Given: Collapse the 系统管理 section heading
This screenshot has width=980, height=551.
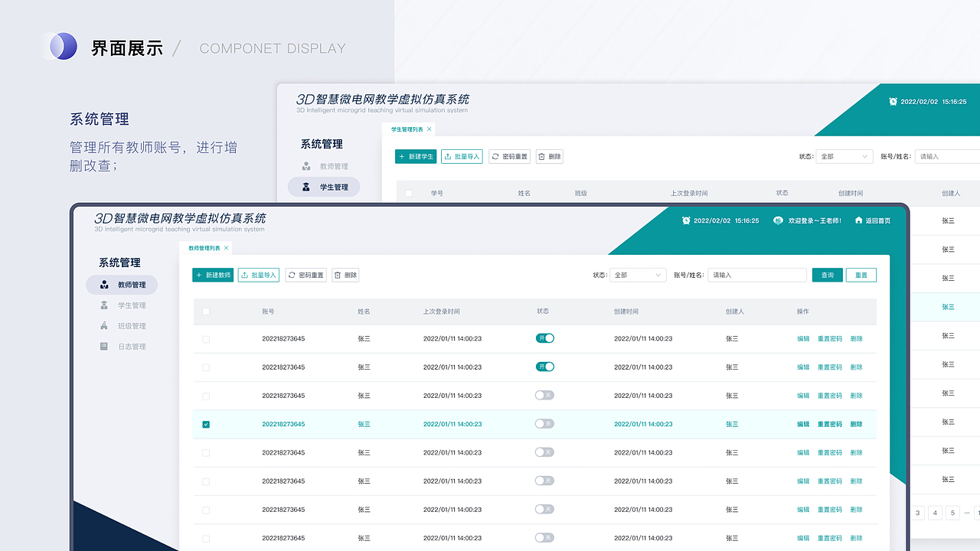Looking at the screenshot, I should pos(120,262).
